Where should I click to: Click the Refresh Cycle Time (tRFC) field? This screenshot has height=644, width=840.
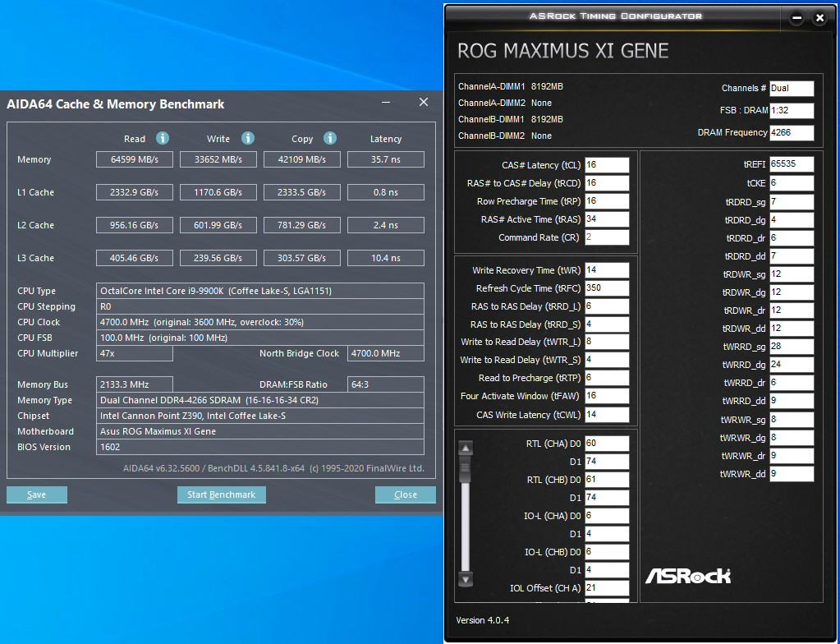point(607,288)
